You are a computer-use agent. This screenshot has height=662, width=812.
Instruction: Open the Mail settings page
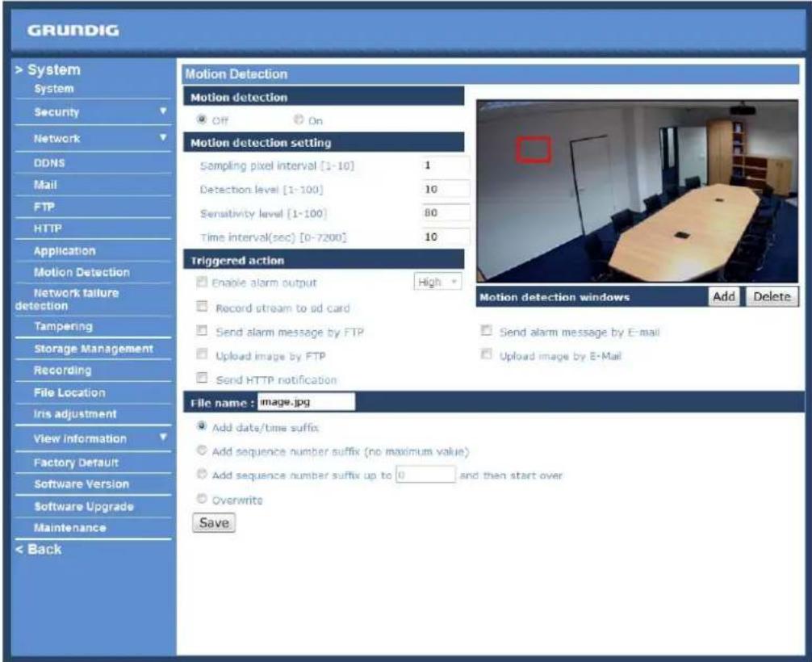[45, 185]
